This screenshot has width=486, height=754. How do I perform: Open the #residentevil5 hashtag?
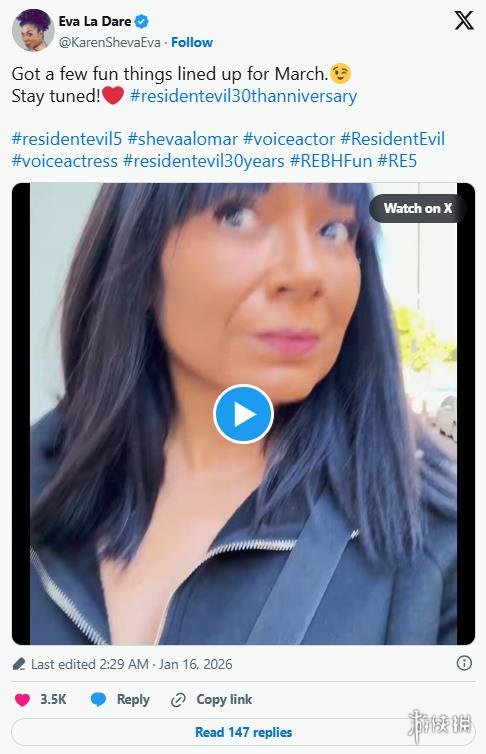67,139
